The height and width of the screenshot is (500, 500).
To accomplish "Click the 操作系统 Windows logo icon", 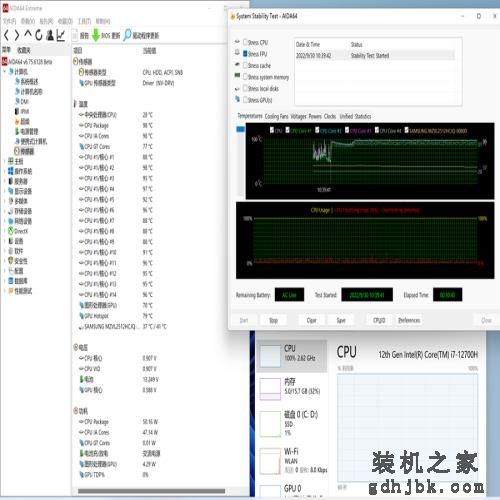I will 11,171.
